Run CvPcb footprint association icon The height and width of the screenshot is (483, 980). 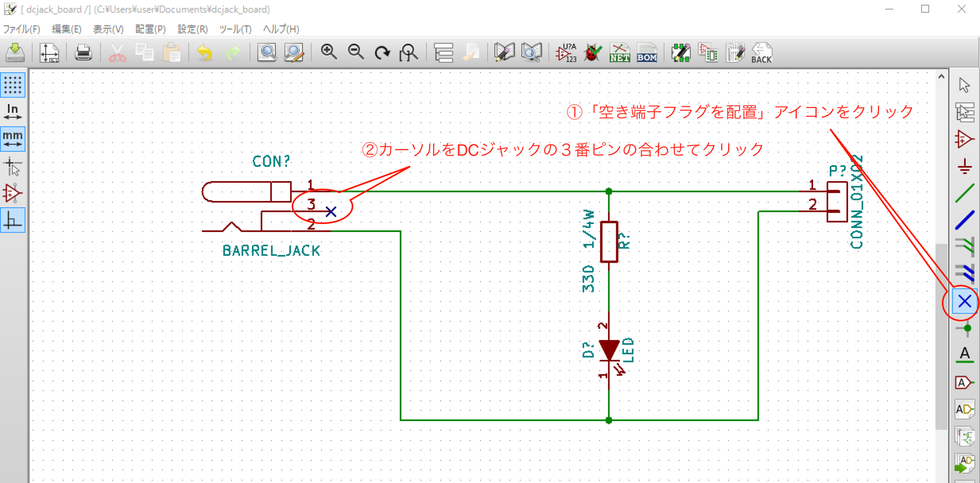coord(708,52)
